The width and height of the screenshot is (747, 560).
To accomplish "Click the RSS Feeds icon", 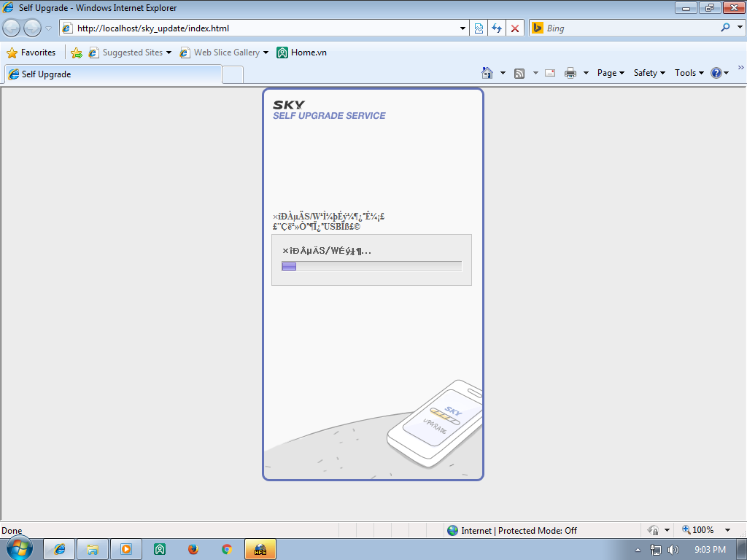I will pyautogui.click(x=519, y=73).
